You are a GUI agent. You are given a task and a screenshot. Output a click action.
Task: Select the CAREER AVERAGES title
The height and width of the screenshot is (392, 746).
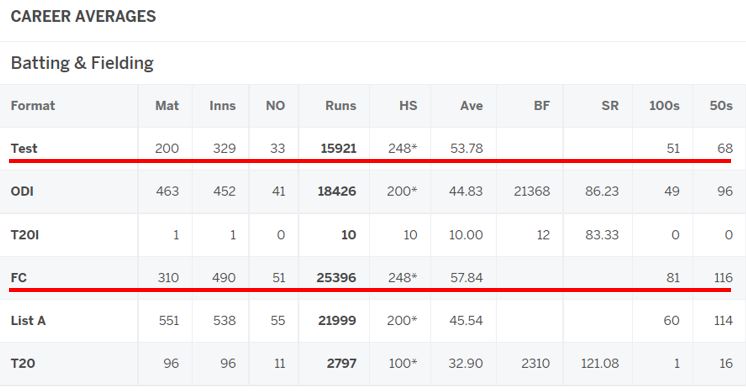[83, 16]
